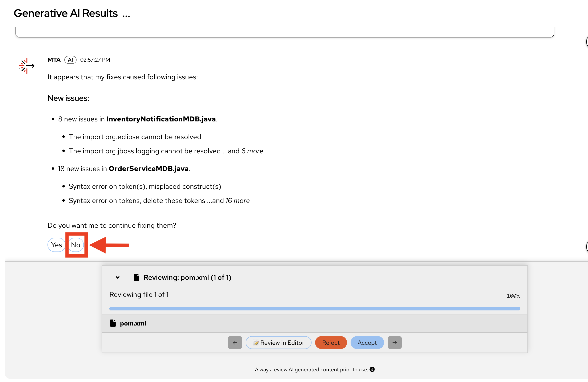Viewport: 588px width, 382px height.
Task: Answer No to continue fixing issues
Action: 76,245
